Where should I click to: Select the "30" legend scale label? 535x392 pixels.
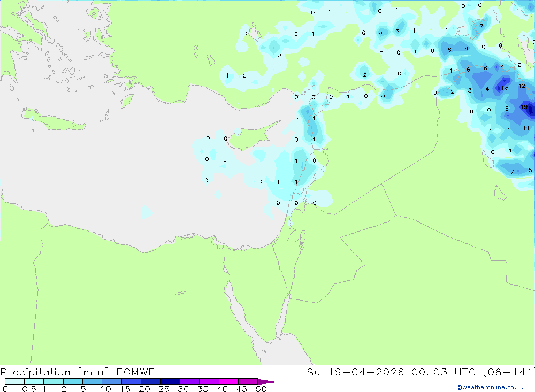(183, 389)
